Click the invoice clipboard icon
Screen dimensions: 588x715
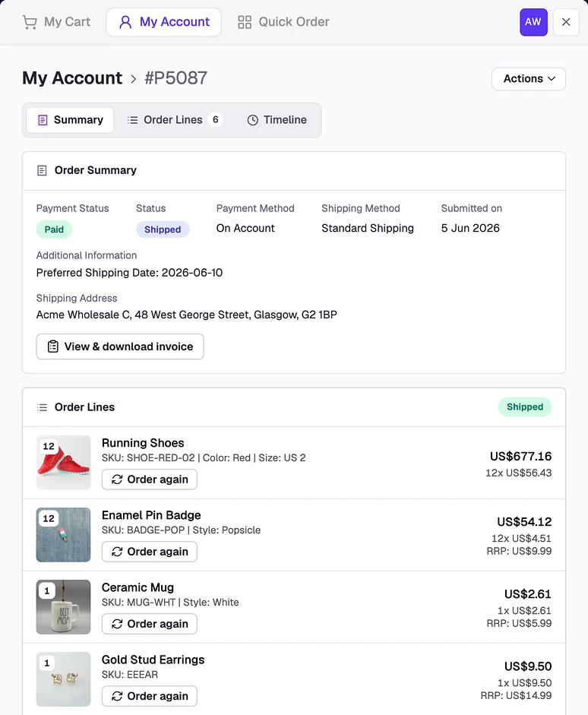pyautogui.click(x=53, y=346)
